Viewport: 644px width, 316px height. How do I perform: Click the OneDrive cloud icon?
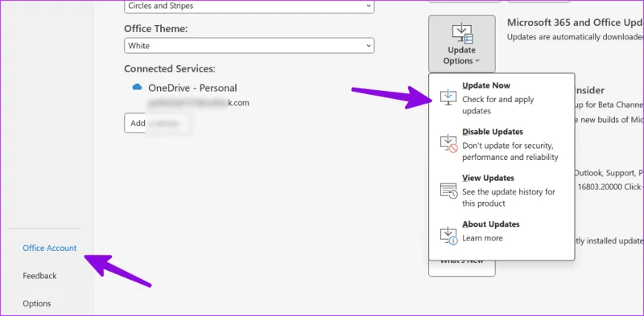137,88
